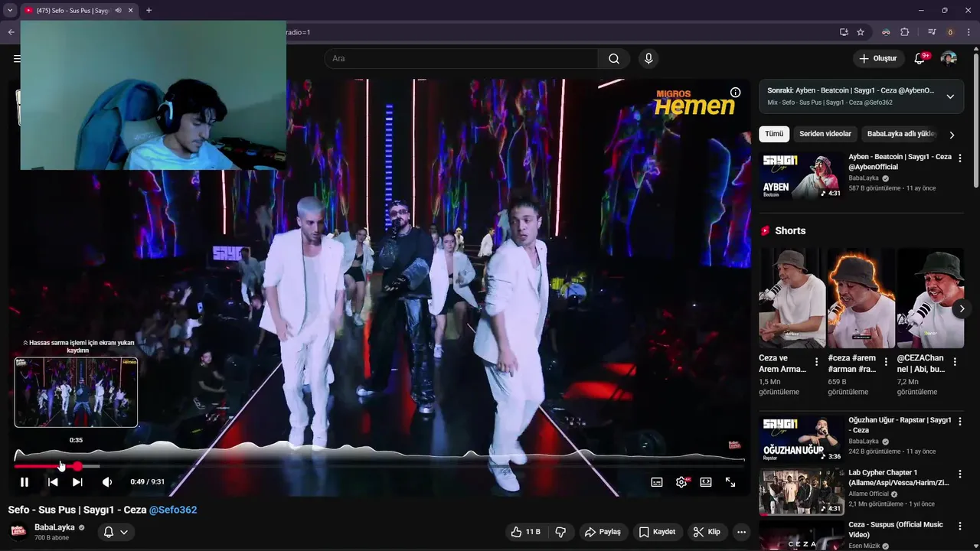Open the YouTube hamburger guide menu

(x=16, y=59)
